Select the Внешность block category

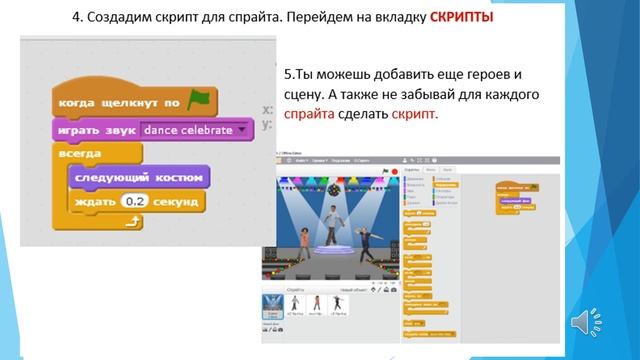click(x=414, y=185)
